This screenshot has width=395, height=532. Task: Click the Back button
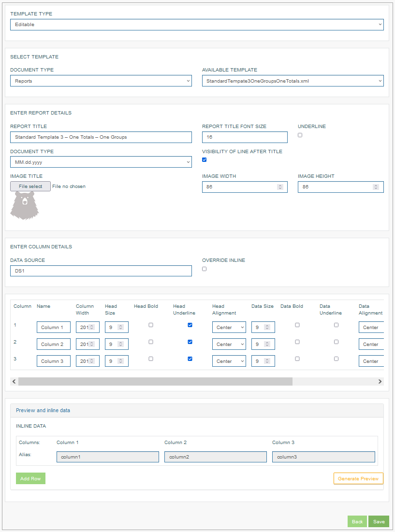357,522
